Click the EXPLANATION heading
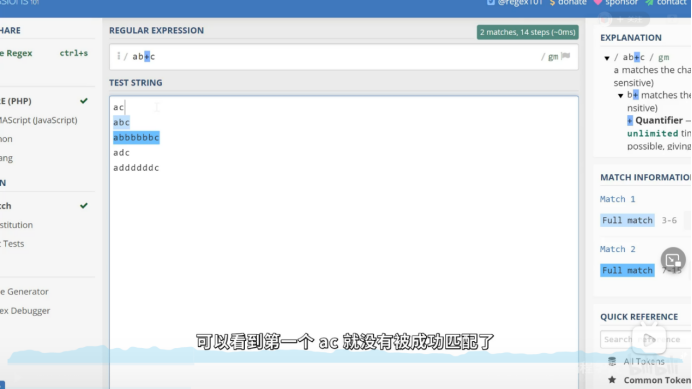The image size is (692, 389). (631, 38)
